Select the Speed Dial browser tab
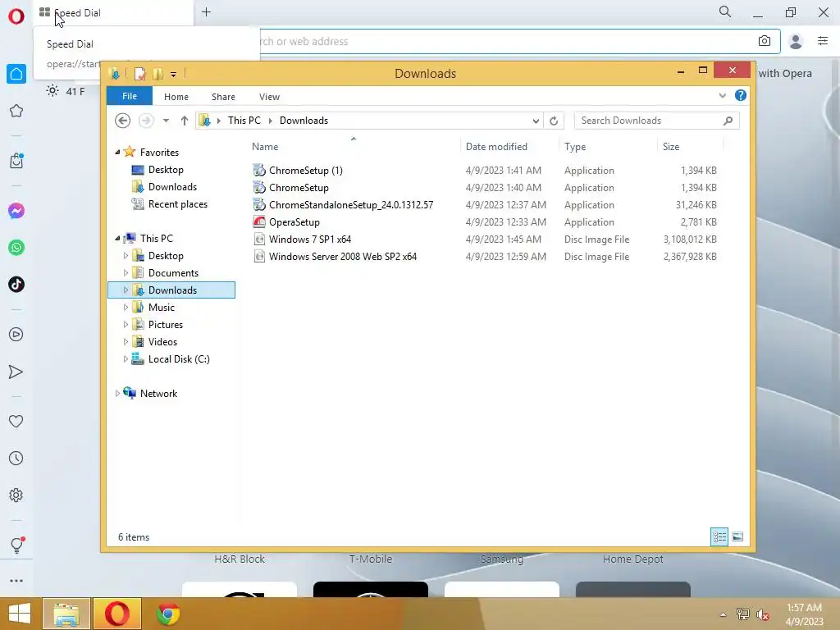The image size is (840, 630). tap(113, 13)
